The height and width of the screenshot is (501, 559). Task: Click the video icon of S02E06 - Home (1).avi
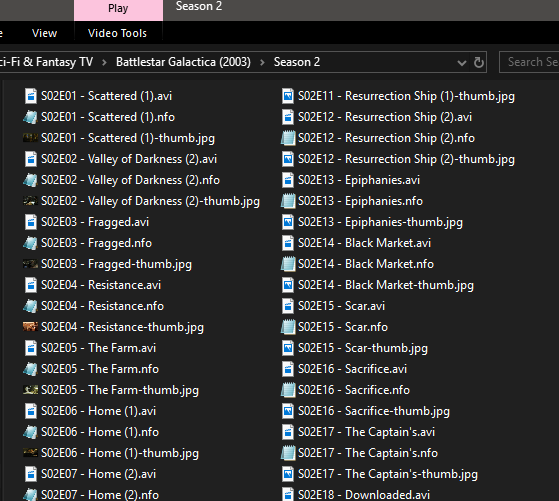pyautogui.click(x=31, y=411)
